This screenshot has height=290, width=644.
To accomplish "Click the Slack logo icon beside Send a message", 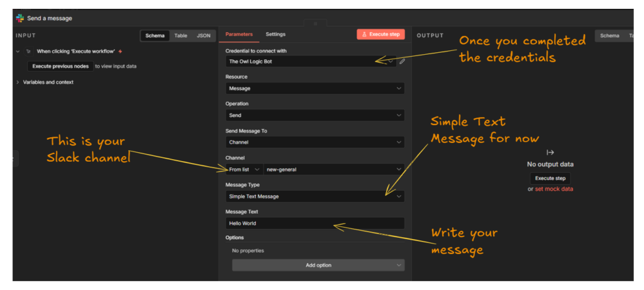I will click(19, 18).
